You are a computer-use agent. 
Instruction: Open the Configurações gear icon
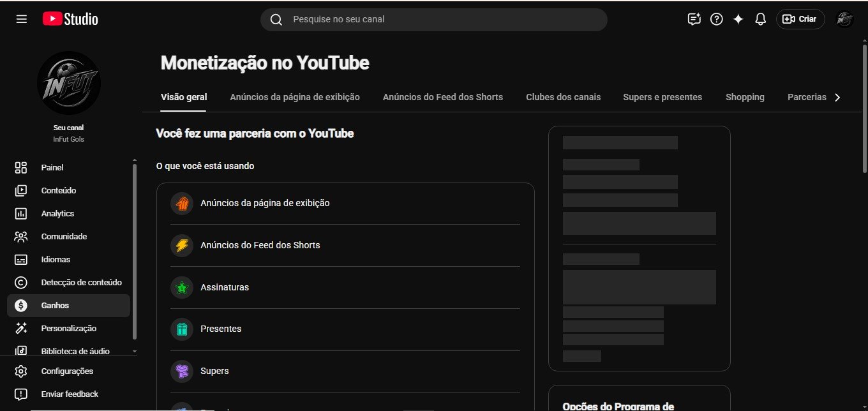point(21,371)
